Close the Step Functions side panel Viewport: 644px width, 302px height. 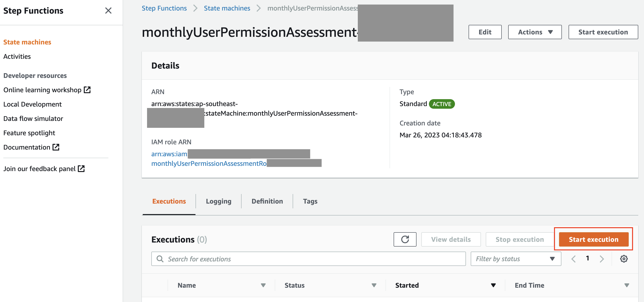click(x=108, y=11)
